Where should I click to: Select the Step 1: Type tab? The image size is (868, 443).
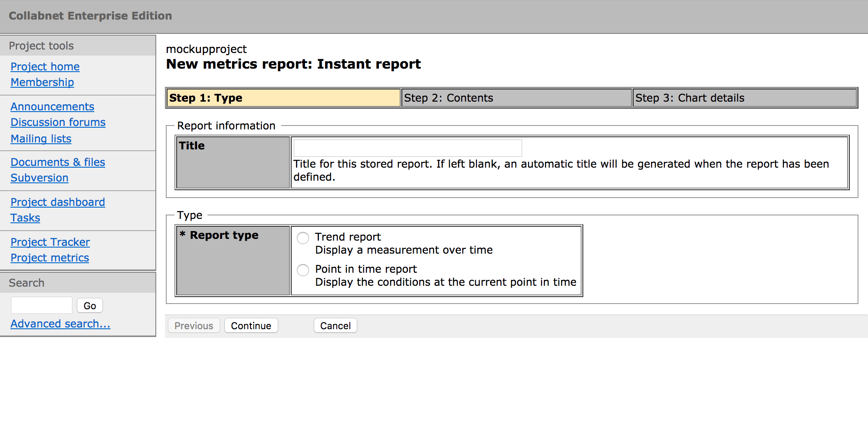[283, 98]
